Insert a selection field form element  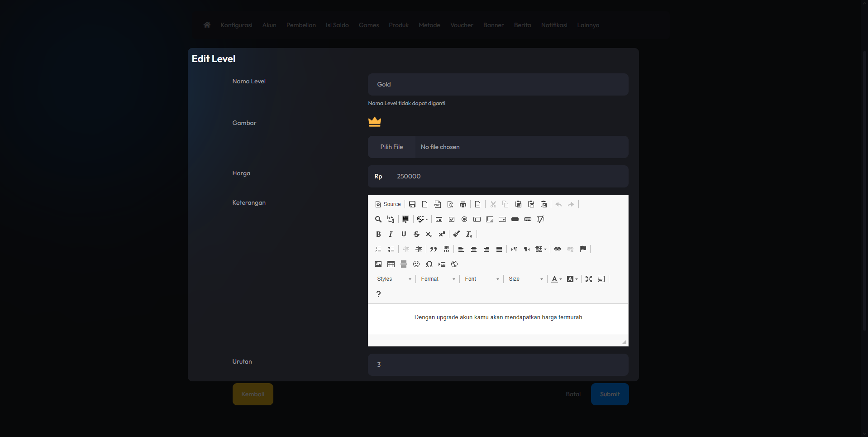[502, 219]
